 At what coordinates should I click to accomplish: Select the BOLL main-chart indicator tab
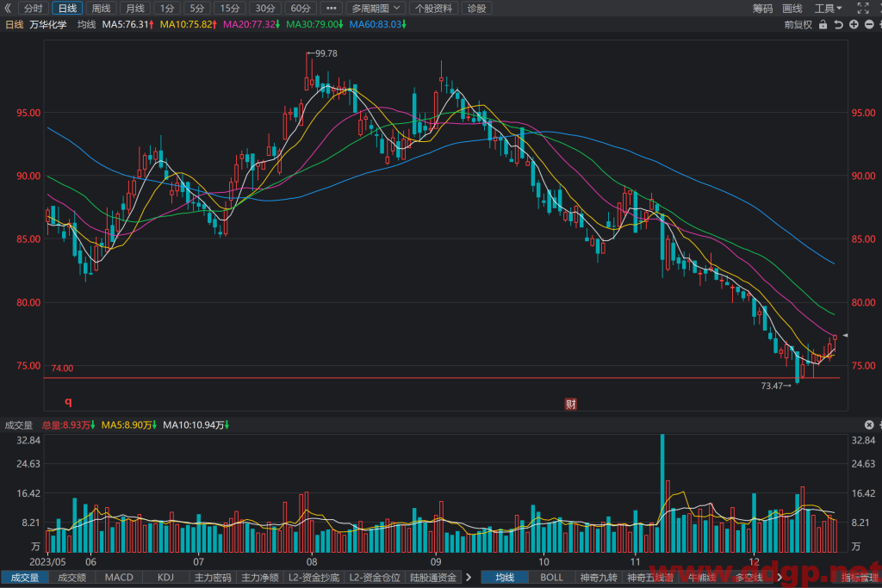(x=552, y=578)
